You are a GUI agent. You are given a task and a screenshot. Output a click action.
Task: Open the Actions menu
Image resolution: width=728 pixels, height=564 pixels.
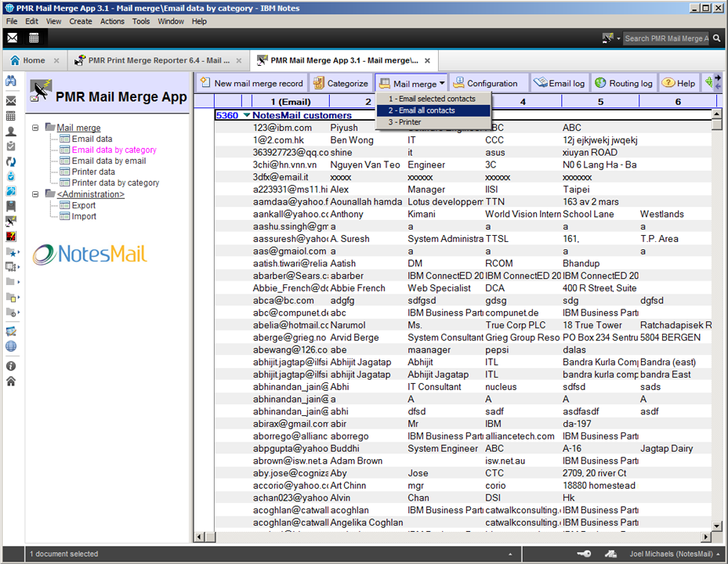[112, 21]
